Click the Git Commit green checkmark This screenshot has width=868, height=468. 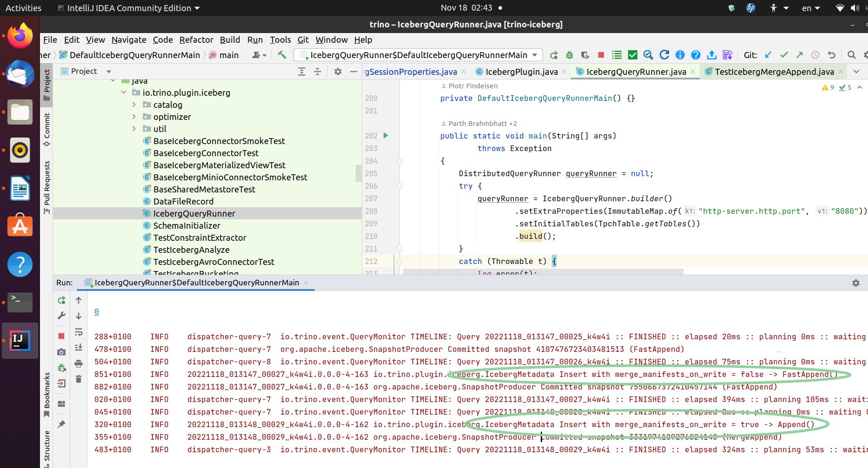coord(784,55)
